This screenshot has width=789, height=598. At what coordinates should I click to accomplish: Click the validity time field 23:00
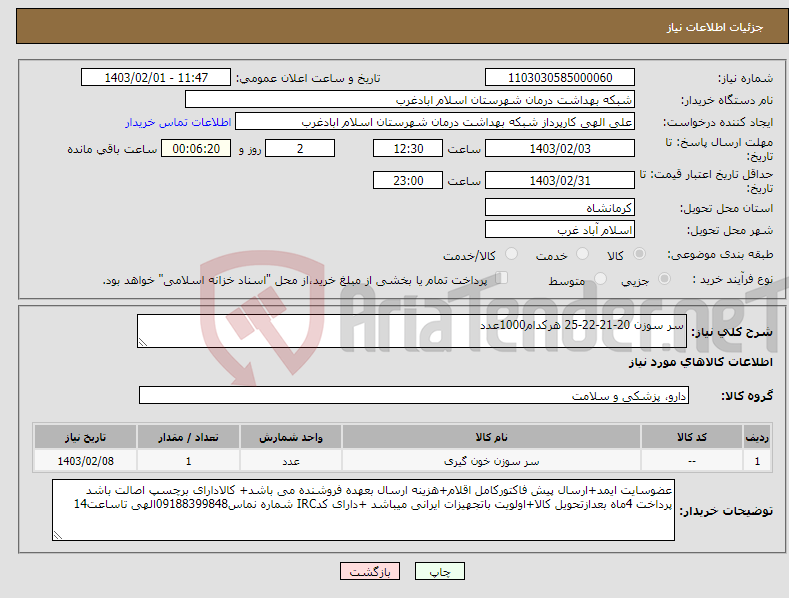408,180
